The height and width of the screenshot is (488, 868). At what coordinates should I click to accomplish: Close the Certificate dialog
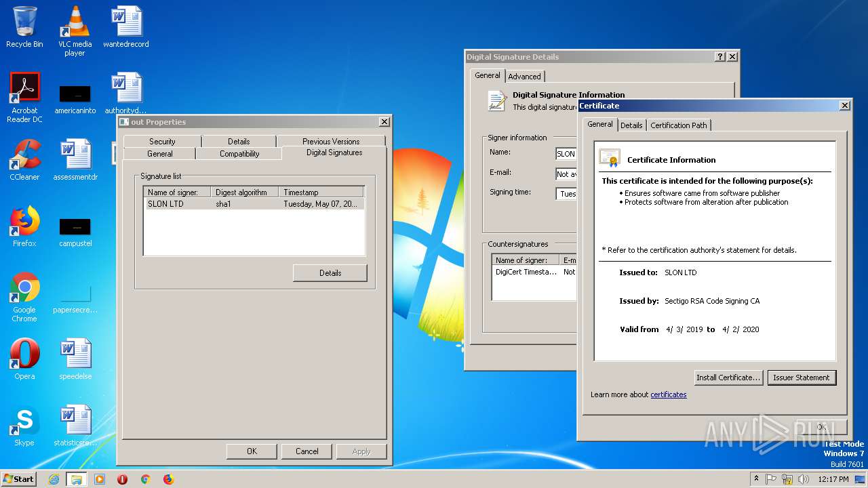tap(844, 106)
